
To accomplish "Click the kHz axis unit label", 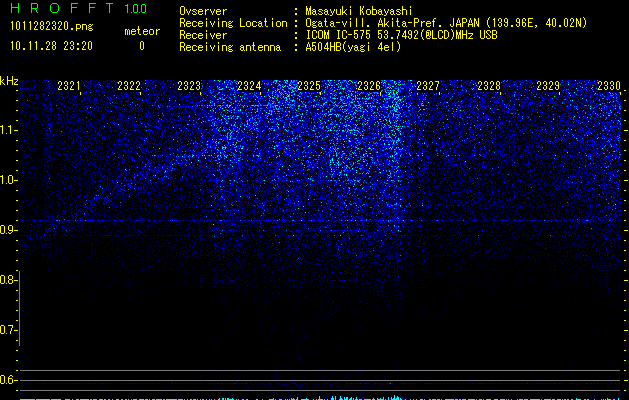I will 9,81.
